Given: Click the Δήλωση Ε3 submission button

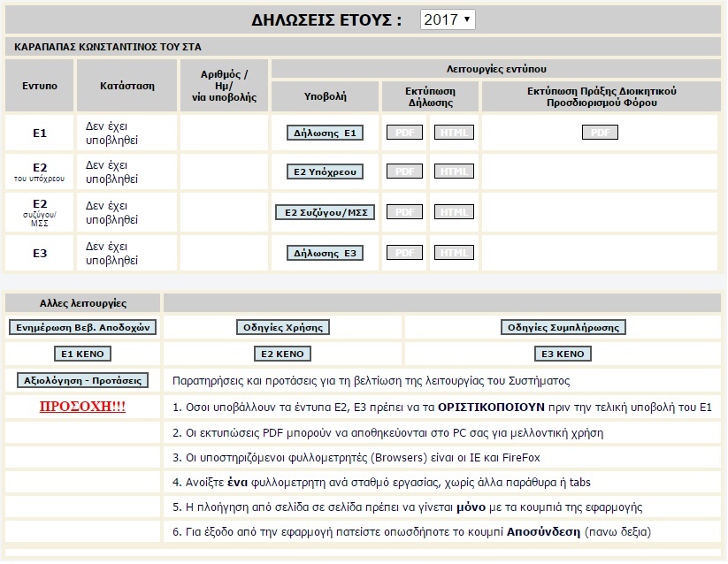Looking at the screenshot, I should (x=325, y=253).
